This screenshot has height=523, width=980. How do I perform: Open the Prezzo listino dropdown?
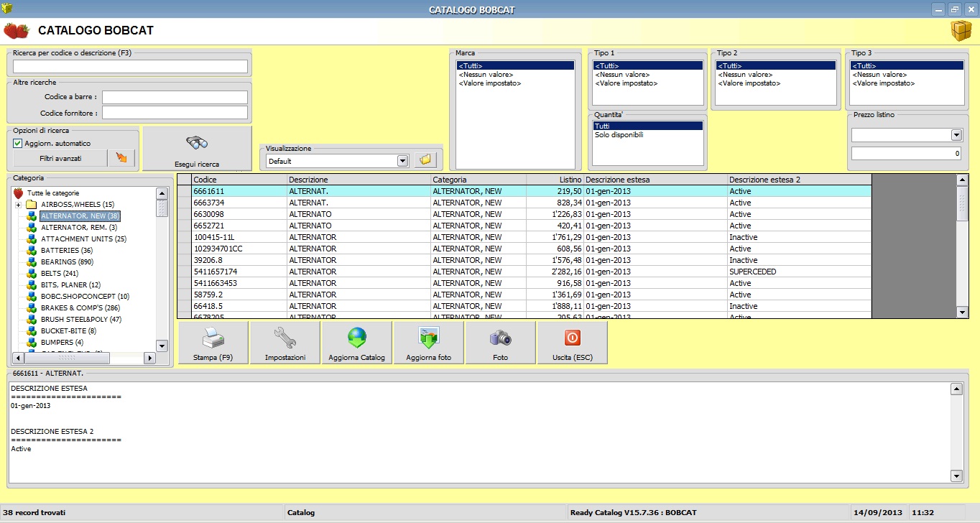tap(956, 135)
